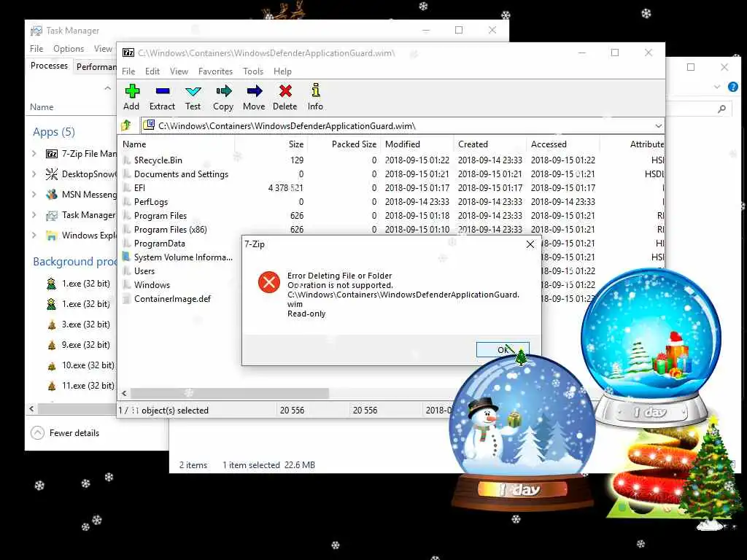This screenshot has width=747, height=560.
Task: Select the EFI folder row
Action: pyautogui.click(x=139, y=188)
